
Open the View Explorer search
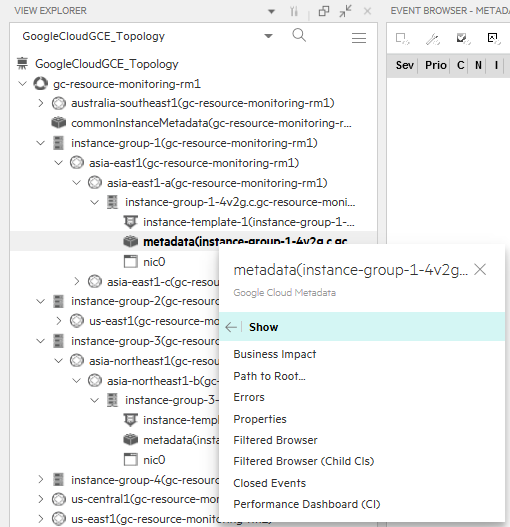click(299, 35)
